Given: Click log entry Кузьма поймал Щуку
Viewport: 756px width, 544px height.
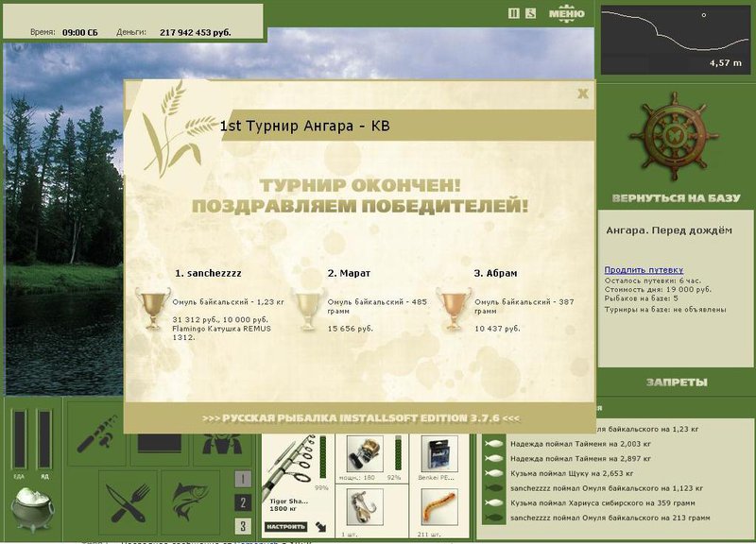Looking at the screenshot, I should [x=572, y=474].
